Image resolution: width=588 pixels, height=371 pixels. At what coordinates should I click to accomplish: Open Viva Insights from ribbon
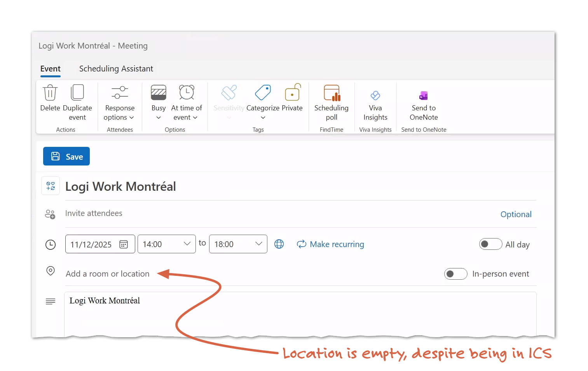tap(375, 96)
